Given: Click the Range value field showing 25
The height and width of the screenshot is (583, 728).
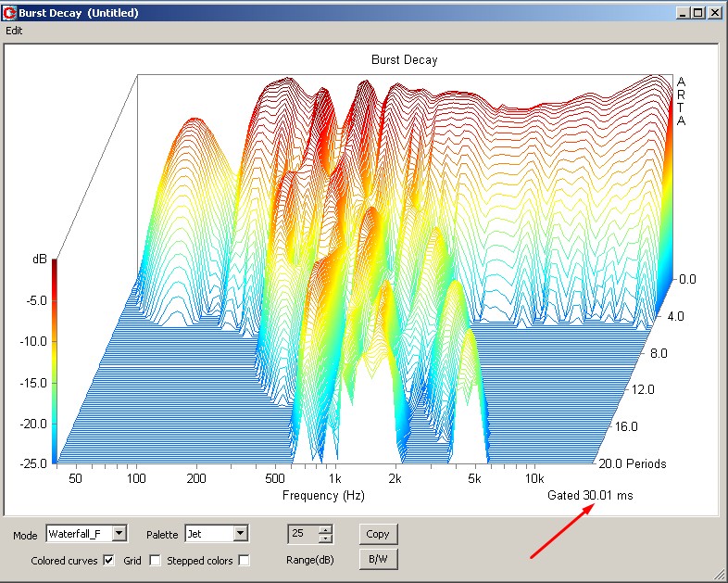Looking at the screenshot, I should [302, 534].
